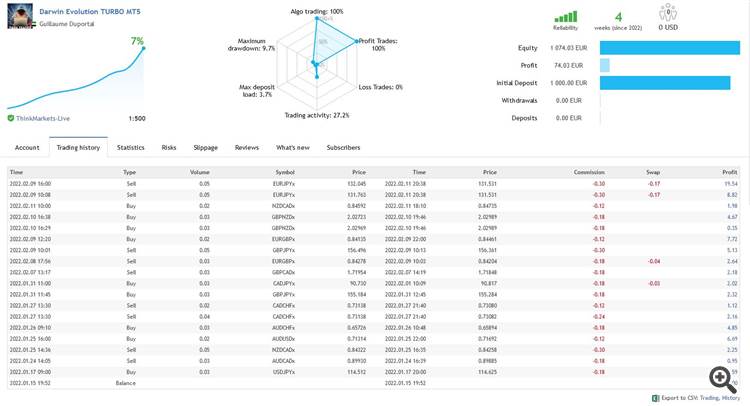Click the blue Initial Deposit bar
The width and height of the screenshot is (750, 406).
pyautogui.click(x=665, y=83)
